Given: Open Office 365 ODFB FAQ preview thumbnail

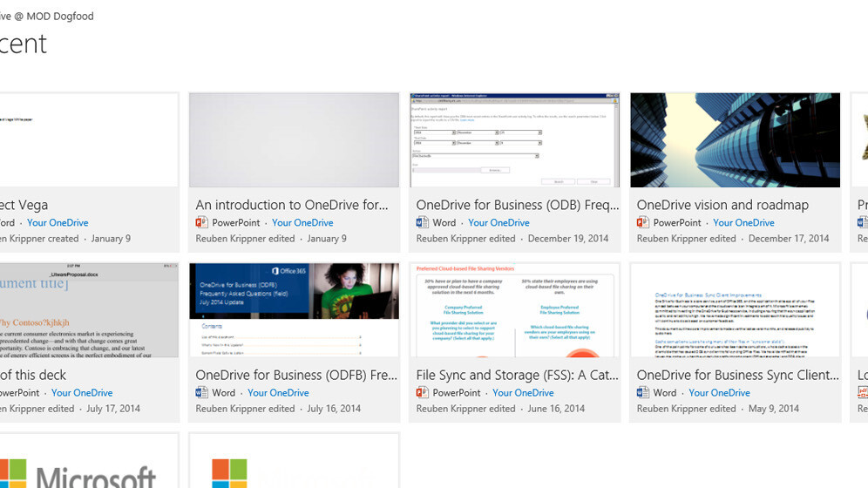Looking at the screenshot, I should [294, 310].
